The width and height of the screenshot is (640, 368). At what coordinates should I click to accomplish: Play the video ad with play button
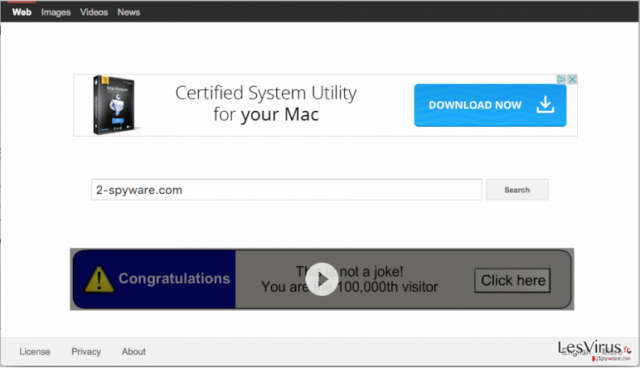tap(322, 279)
